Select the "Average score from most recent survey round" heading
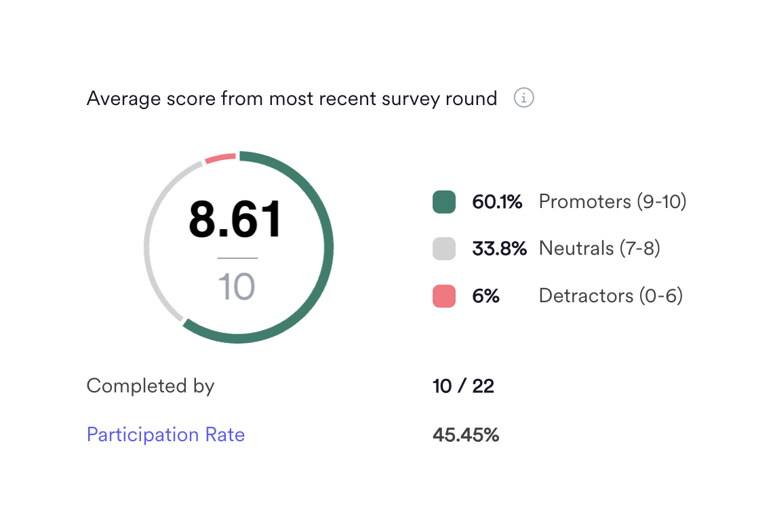The image size is (773, 532). click(291, 98)
